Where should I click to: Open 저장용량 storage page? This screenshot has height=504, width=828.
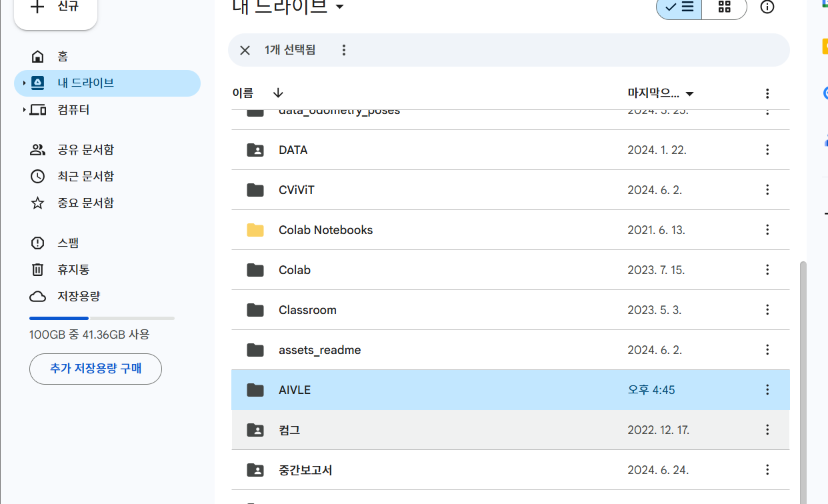click(107, 297)
